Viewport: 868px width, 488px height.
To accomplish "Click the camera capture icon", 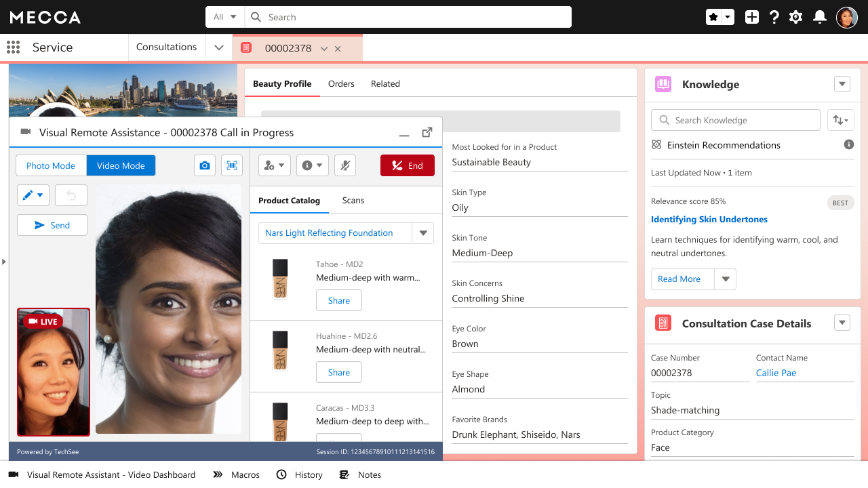I will tap(205, 165).
